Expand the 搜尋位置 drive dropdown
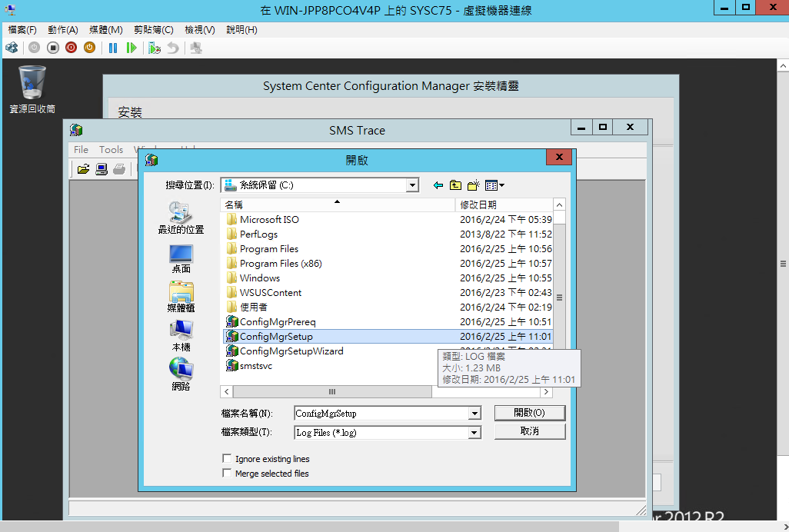Viewport: 789px width, 532px height. click(412, 185)
